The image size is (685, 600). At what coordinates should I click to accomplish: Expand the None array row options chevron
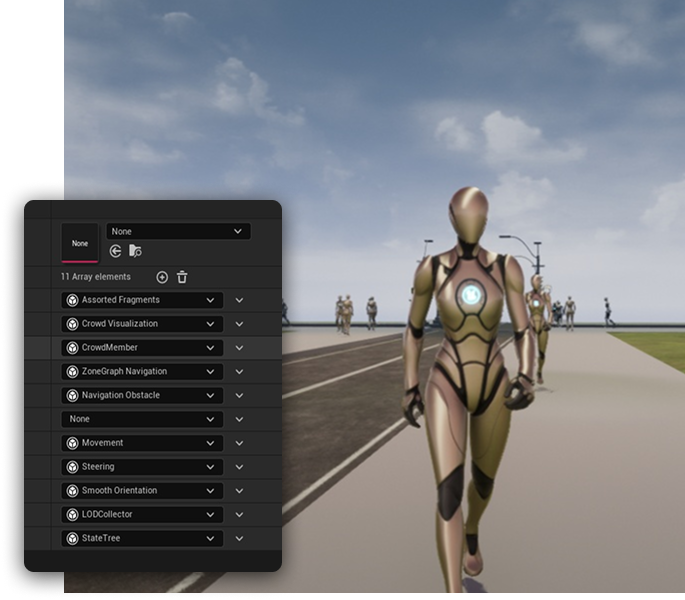point(239,419)
